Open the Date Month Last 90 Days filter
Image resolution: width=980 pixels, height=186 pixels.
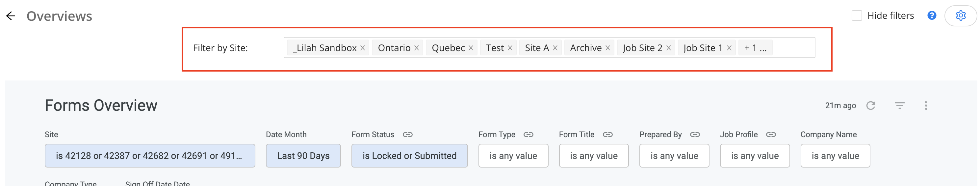[303, 156]
